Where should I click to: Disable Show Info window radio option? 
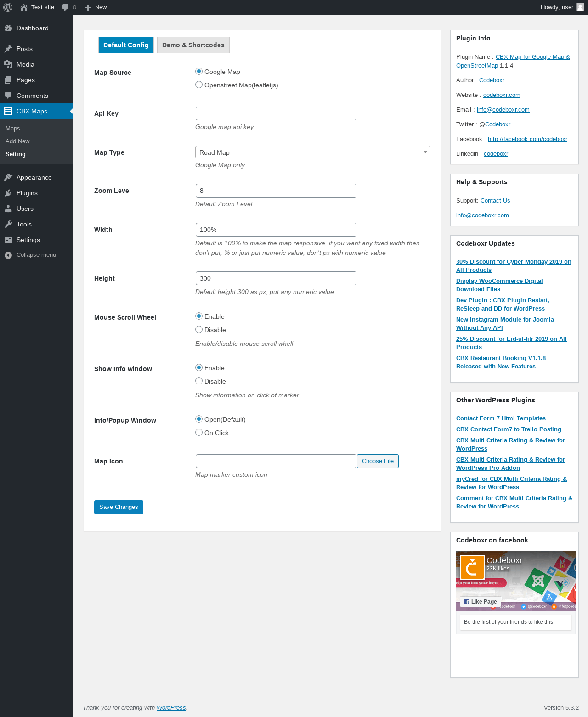pos(199,381)
